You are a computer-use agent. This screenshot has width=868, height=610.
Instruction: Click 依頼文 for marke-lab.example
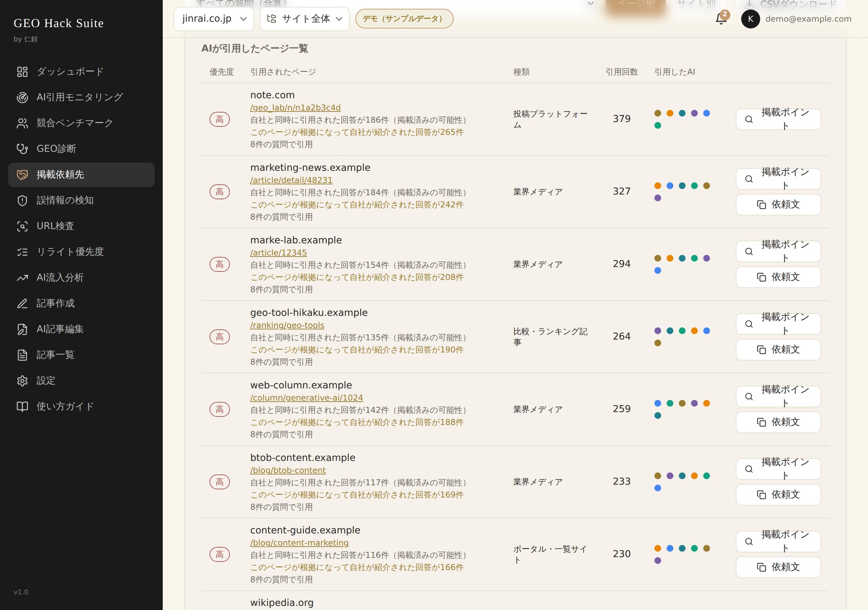tap(778, 277)
